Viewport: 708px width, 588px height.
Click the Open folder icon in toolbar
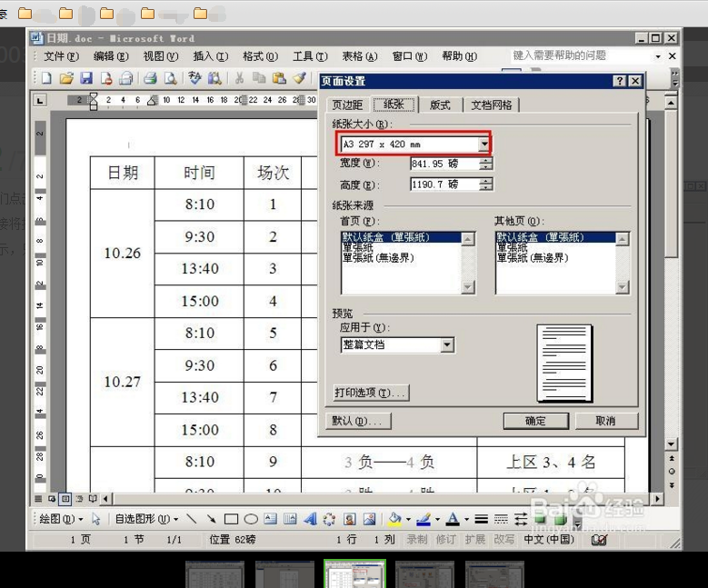[x=66, y=79]
